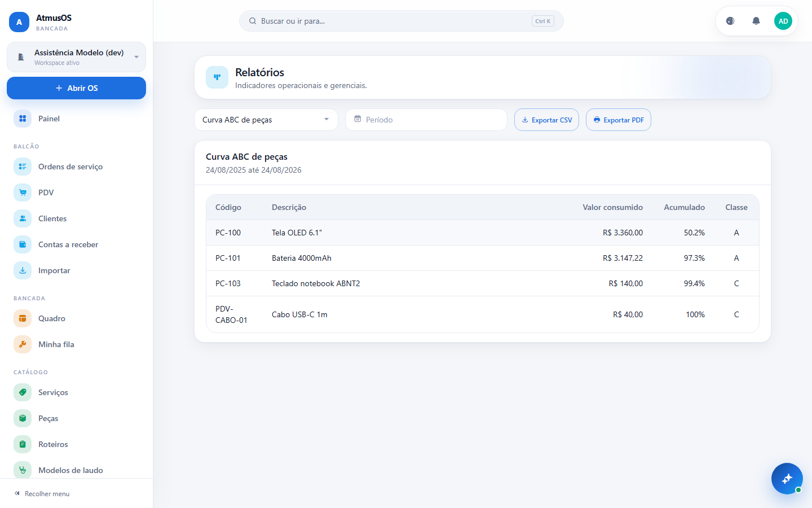The image size is (812, 508).
Task: Click the 97.3% accumulated value
Action: point(694,258)
